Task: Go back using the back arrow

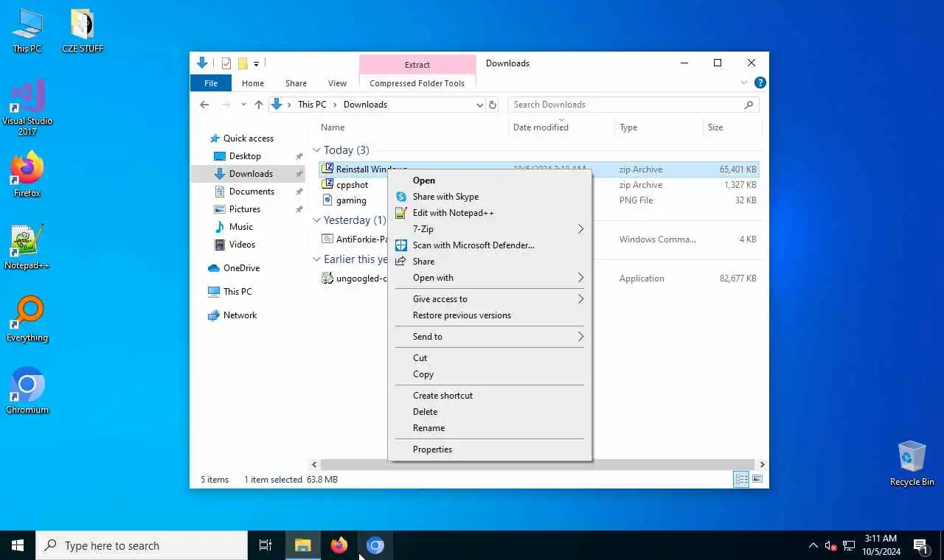Action: pyautogui.click(x=205, y=105)
